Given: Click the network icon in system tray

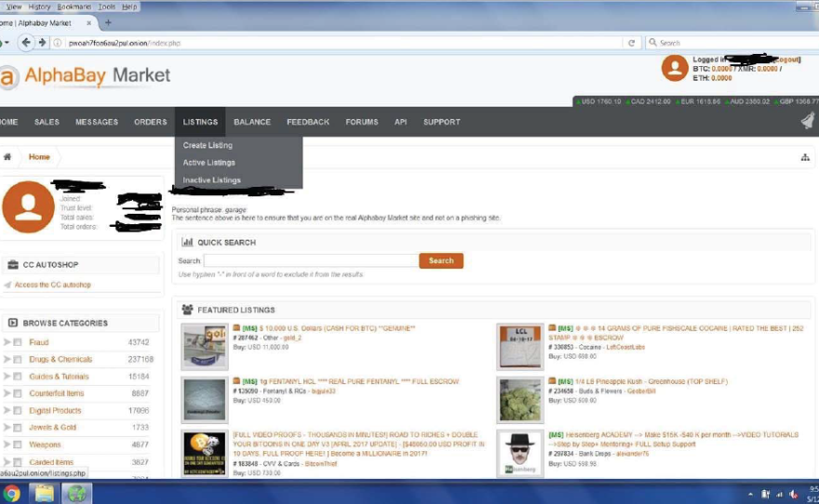Looking at the screenshot, I should 779,494.
